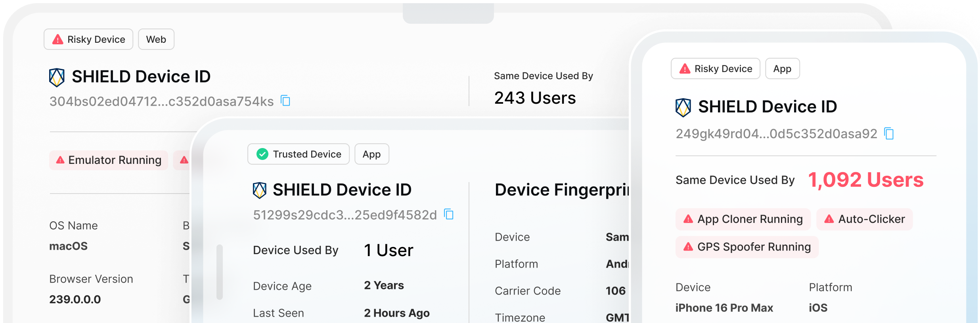The image size is (980, 323).
Task: Copy the 249gk49rd04 device ID
Action: [889, 134]
